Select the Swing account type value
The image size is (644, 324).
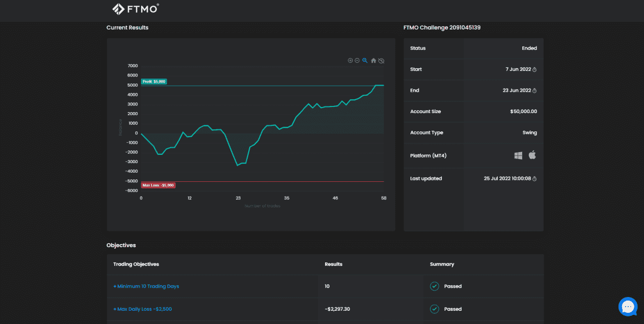[x=530, y=132]
